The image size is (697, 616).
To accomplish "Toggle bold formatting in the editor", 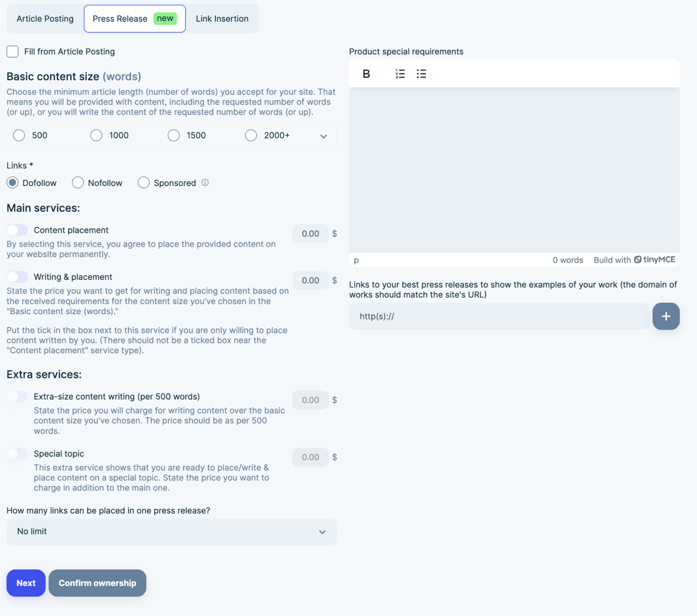I will tap(366, 74).
